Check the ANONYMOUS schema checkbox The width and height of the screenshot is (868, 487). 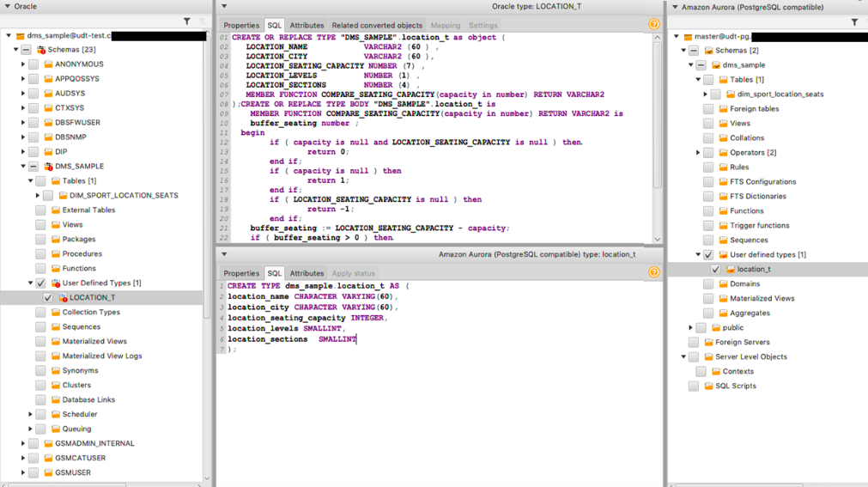tap(33, 64)
